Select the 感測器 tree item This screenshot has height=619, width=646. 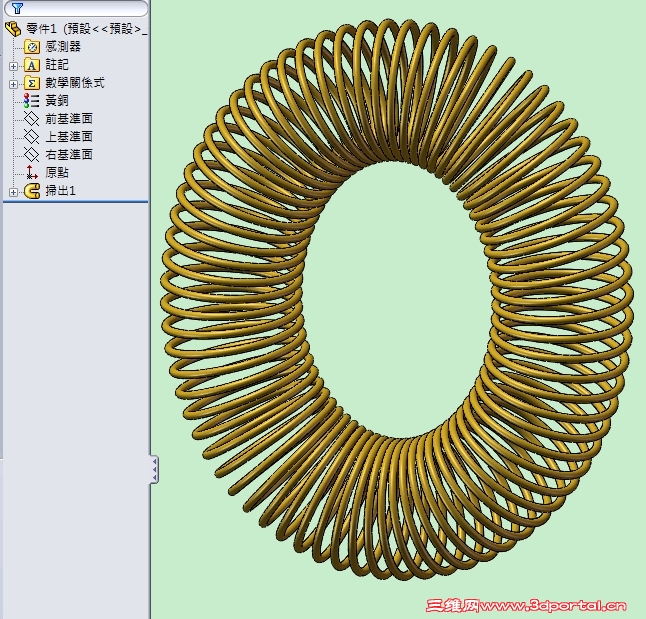click(63, 47)
